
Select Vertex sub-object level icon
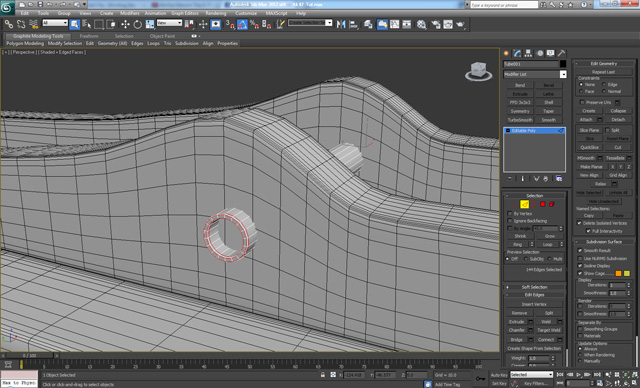(516, 204)
